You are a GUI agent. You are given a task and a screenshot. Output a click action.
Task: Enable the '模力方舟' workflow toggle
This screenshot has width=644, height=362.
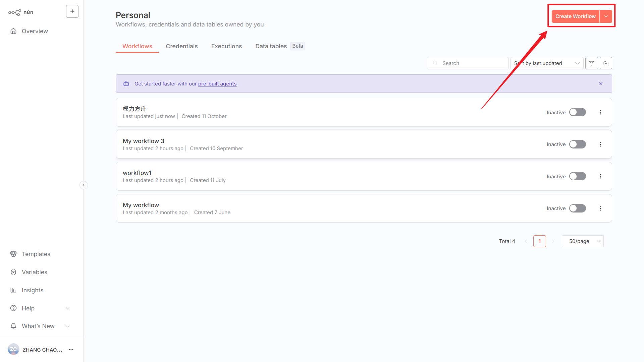coord(577,112)
